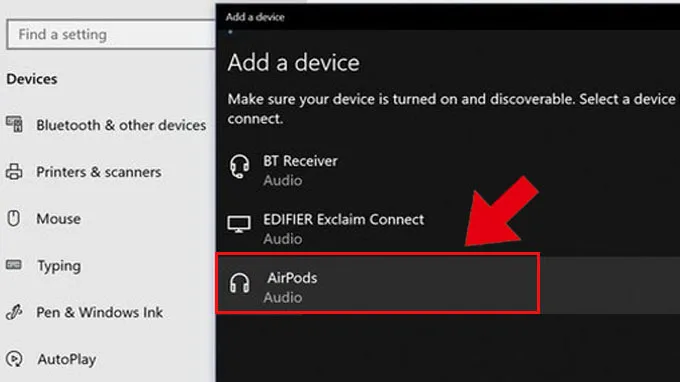Click the Bluetooth & other devices icon
680x382 pixels.
coord(14,124)
